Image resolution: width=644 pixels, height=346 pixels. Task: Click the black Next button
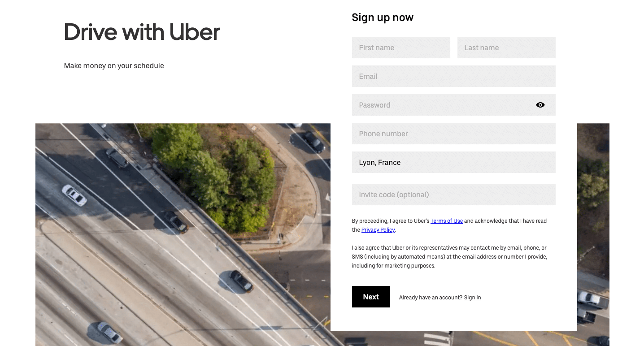click(x=371, y=297)
